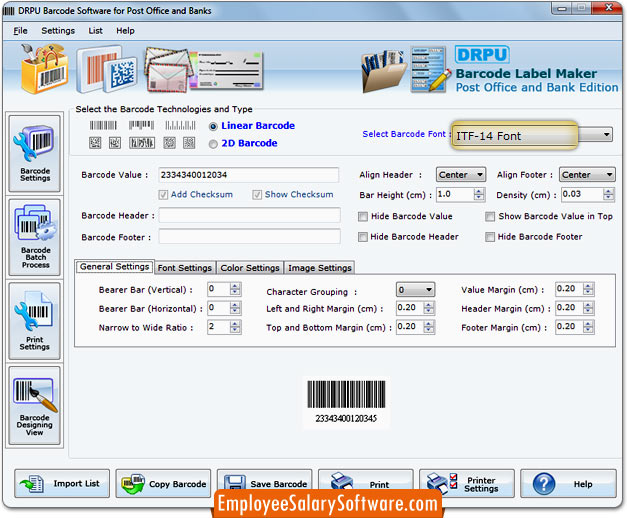Image resolution: width=627 pixels, height=518 pixels.
Task: Click the Print button
Action: (x=365, y=482)
